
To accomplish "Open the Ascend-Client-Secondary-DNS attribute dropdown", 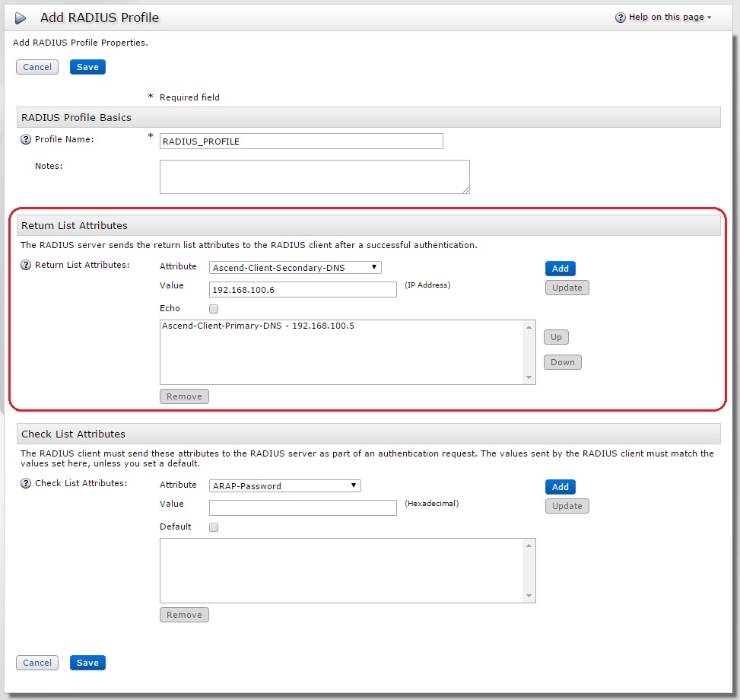I will click(x=295, y=268).
